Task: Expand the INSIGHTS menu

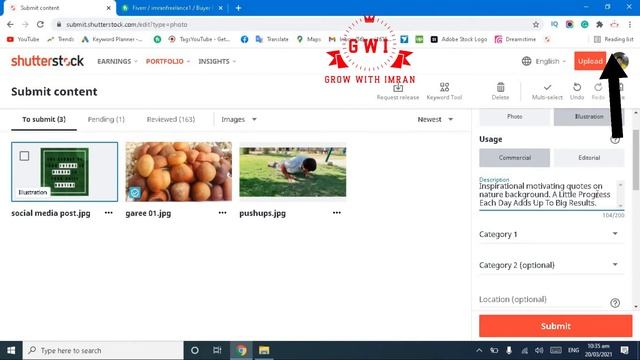Action: point(217,61)
